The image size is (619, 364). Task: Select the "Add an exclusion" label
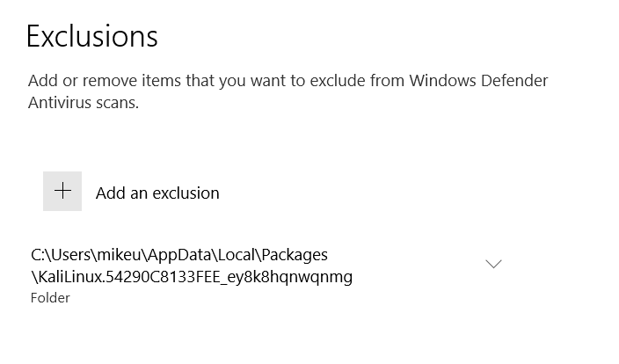(157, 193)
